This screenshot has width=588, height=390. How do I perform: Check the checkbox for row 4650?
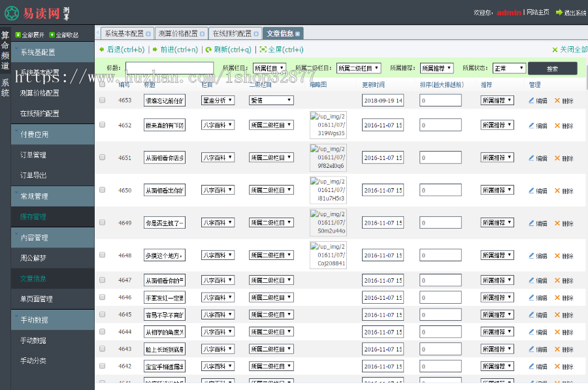point(102,190)
